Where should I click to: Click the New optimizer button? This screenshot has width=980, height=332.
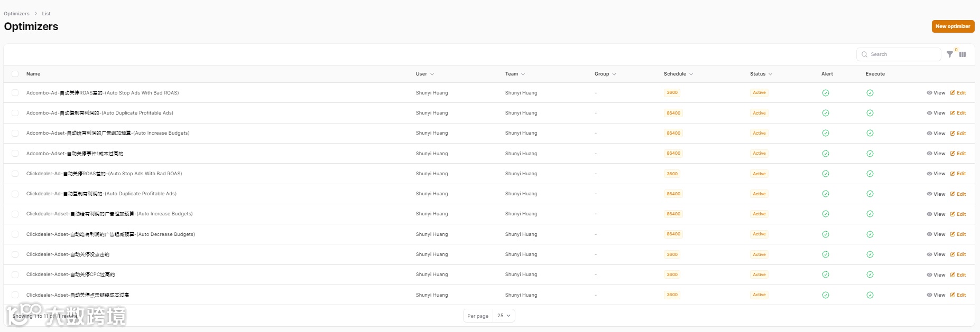click(x=953, y=26)
